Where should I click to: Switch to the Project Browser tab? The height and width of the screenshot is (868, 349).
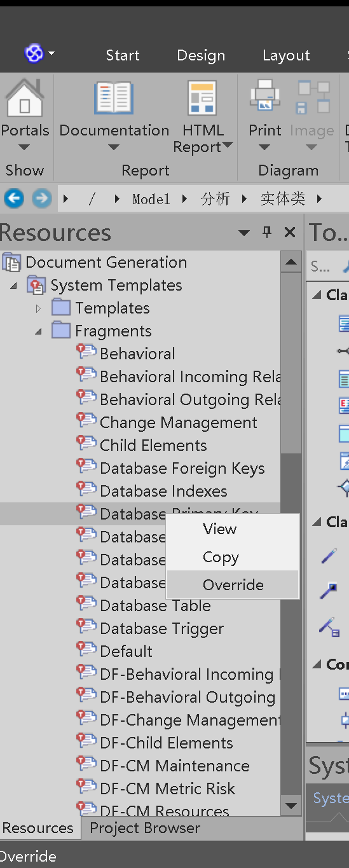coord(145,828)
